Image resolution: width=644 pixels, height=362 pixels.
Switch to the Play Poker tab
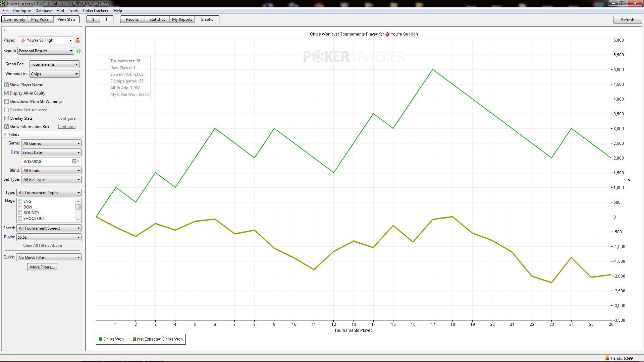pyautogui.click(x=40, y=19)
